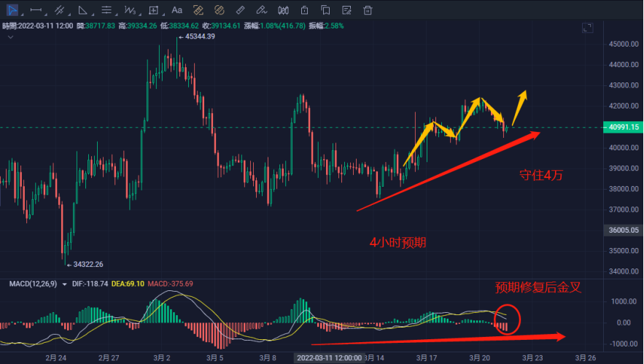Viewport: 644px width, 364px height.
Task: Pick the horizontal line segment drawing tool
Action: click(36, 10)
